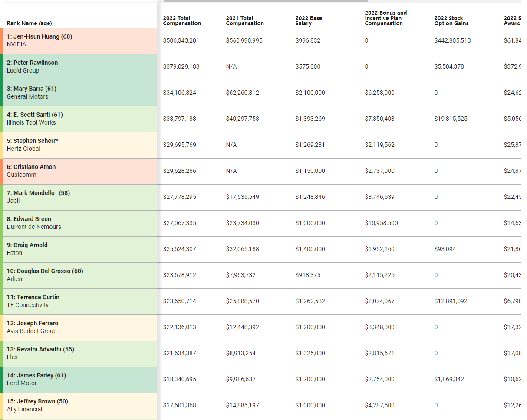This screenshot has height=420, width=527.
Task: Click Edward Breen DuPont de Nemours cell
Action: coord(79,223)
